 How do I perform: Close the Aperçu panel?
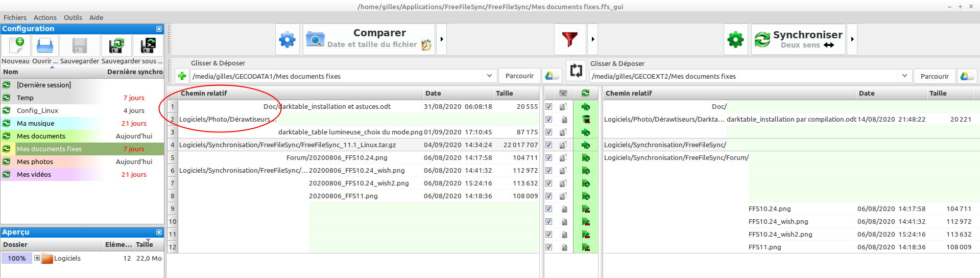pyautogui.click(x=159, y=233)
